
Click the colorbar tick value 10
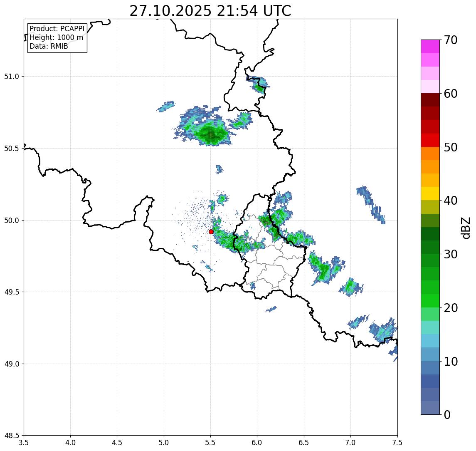tap(450, 361)
